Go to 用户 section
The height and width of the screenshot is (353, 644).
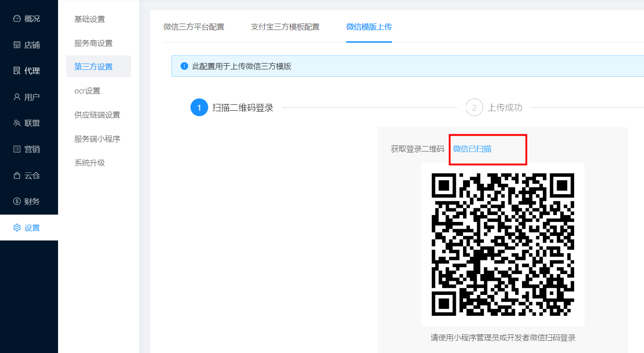pos(29,97)
